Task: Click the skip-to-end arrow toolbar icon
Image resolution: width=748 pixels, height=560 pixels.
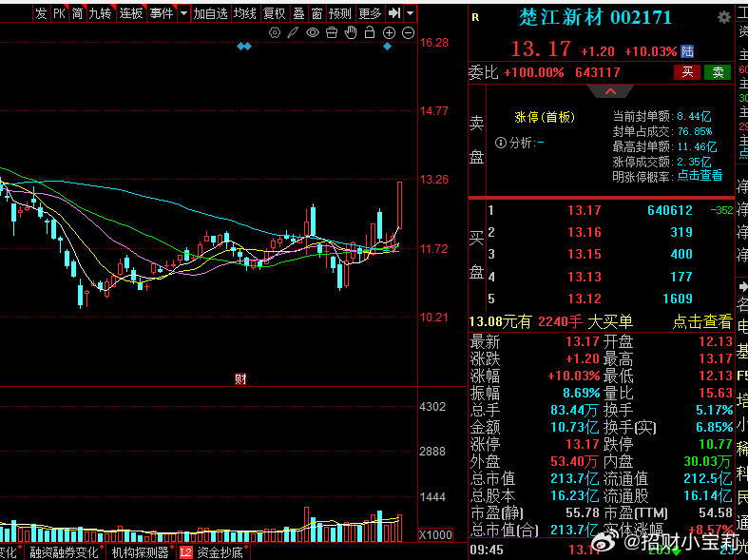Action: click(394, 13)
